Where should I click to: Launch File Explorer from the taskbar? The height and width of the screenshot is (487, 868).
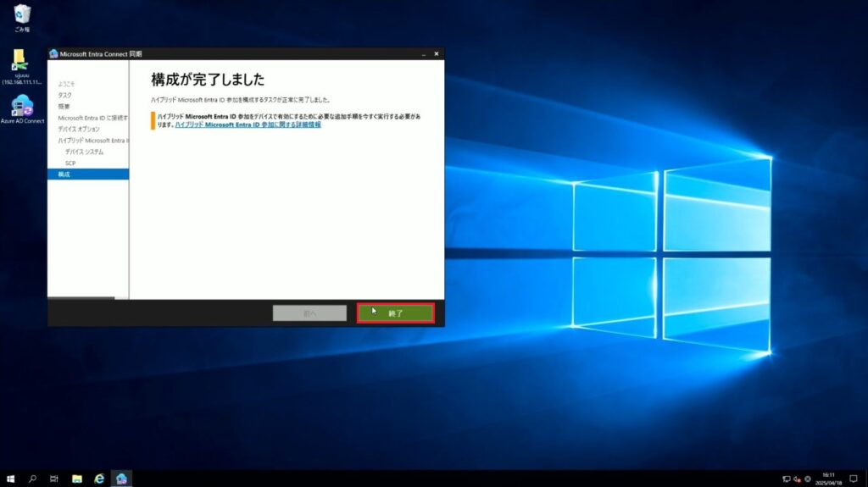pos(77,479)
